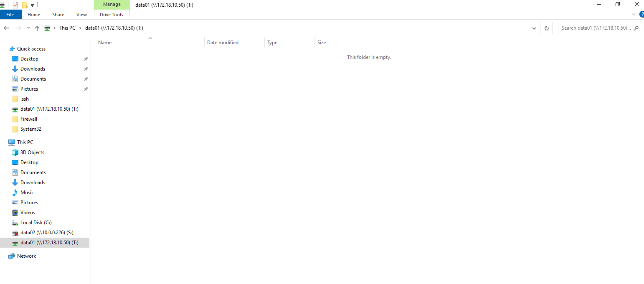Click the window's drive system icon

(2, 5)
